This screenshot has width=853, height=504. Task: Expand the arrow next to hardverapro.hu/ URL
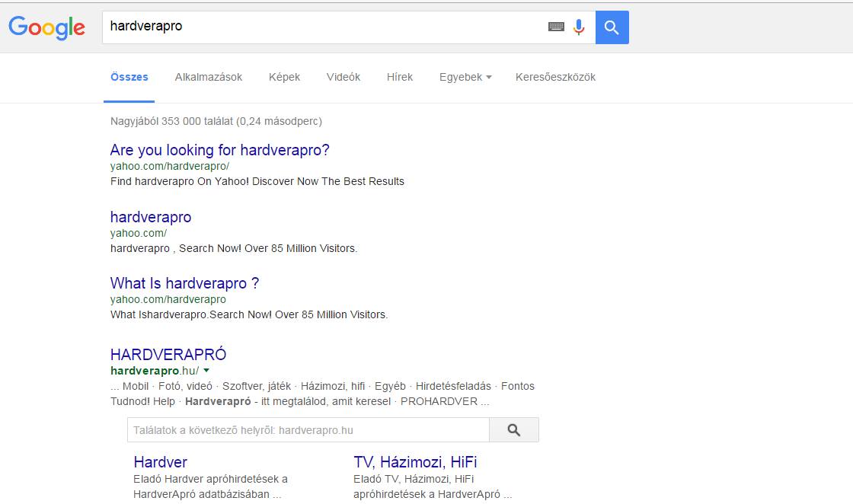(x=206, y=370)
